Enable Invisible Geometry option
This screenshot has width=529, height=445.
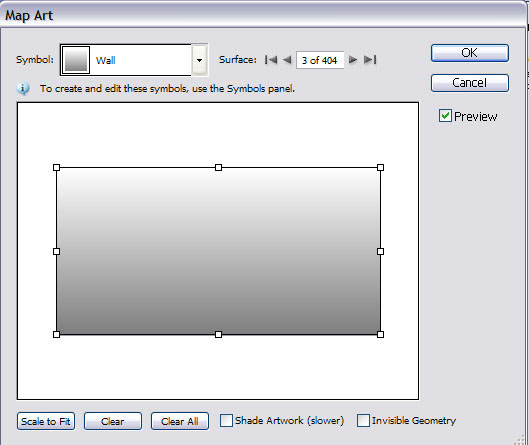pos(363,420)
